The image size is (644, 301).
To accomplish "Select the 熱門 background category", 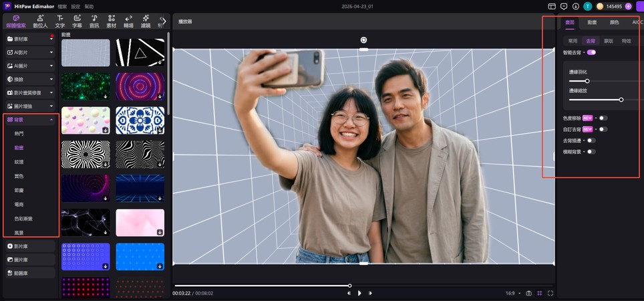I will click(19, 134).
